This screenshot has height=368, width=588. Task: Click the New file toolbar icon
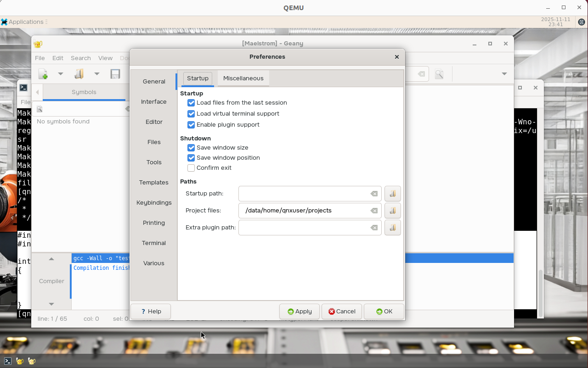pyautogui.click(x=43, y=74)
